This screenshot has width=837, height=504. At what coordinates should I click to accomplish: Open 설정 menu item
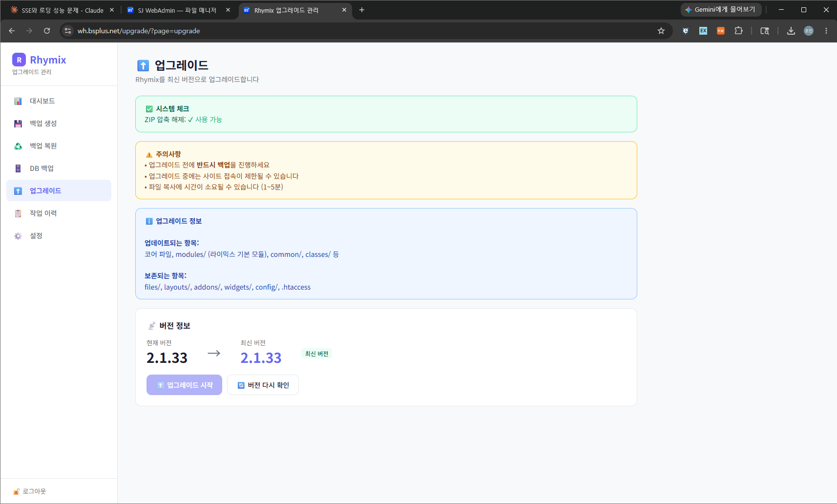tap(59, 236)
